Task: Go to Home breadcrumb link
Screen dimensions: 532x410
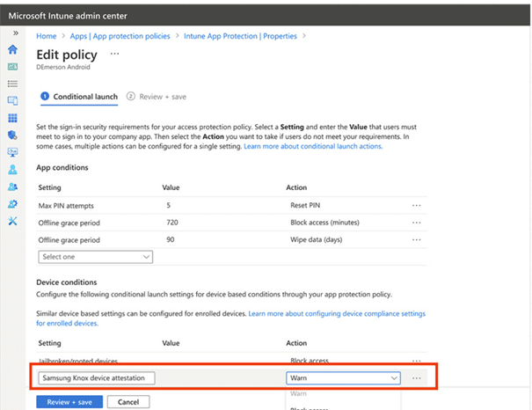Action: click(46, 36)
